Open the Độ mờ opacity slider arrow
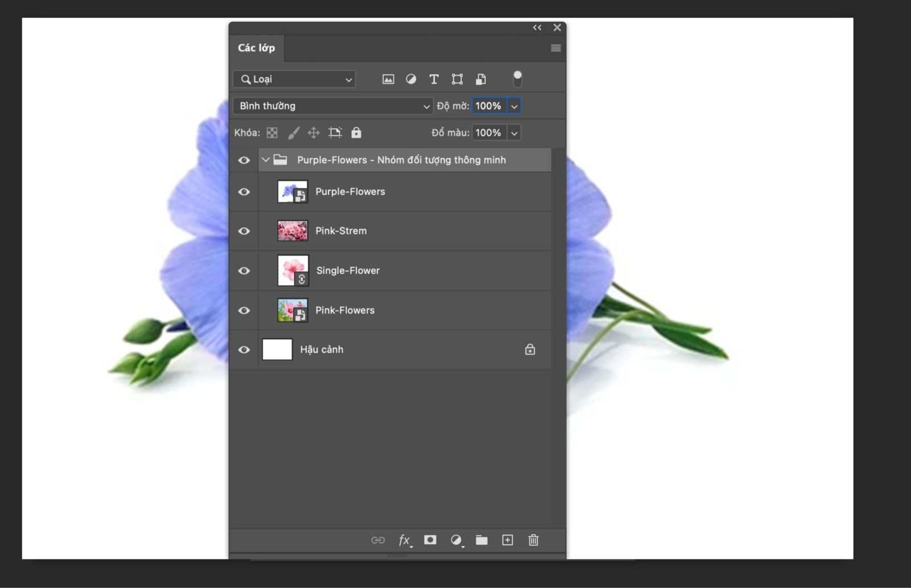The width and height of the screenshot is (911, 588). [x=514, y=106]
